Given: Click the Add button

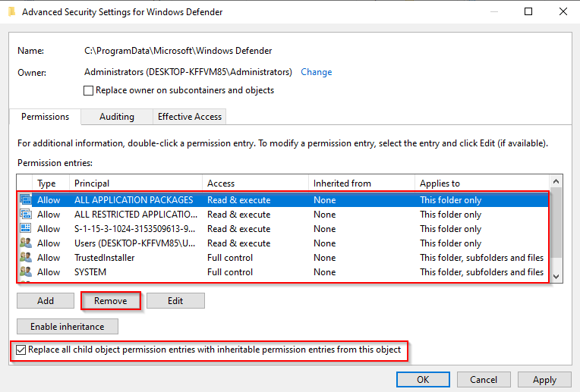Looking at the screenshot, I should tap(46, 301).
